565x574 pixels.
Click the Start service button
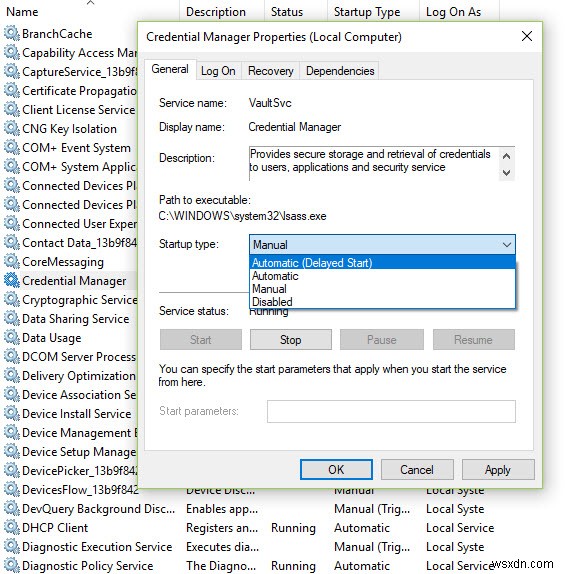[201, 339]
